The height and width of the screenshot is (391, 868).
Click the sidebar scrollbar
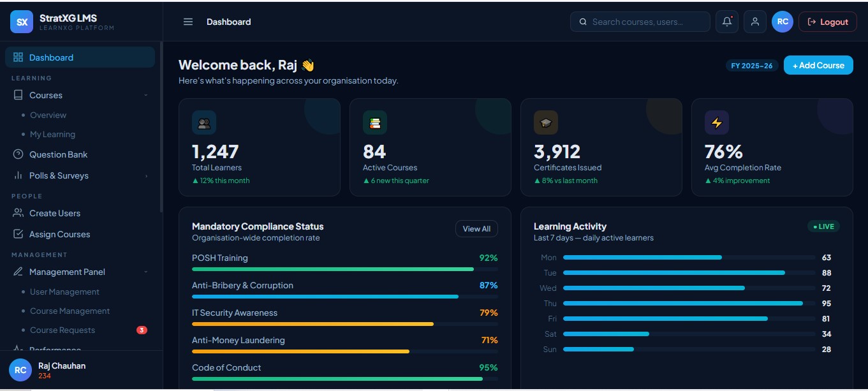coord(161,128)
